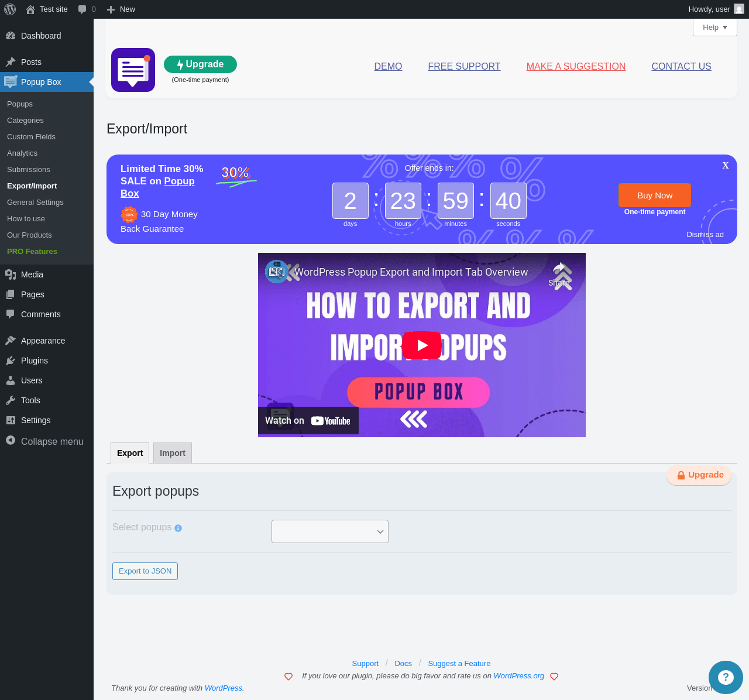749x700 pixels.
Task: Open the Custom Fields submenu item
Action: click(x=31, y=137)
